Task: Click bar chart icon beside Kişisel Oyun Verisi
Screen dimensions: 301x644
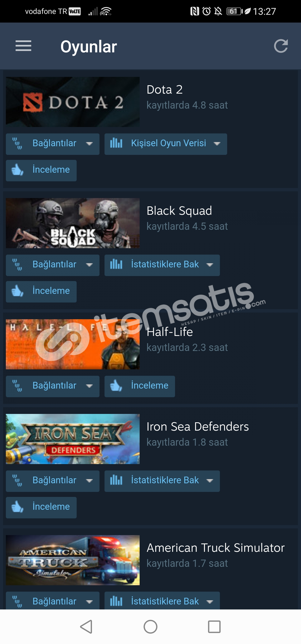Action: coord(116,143)
